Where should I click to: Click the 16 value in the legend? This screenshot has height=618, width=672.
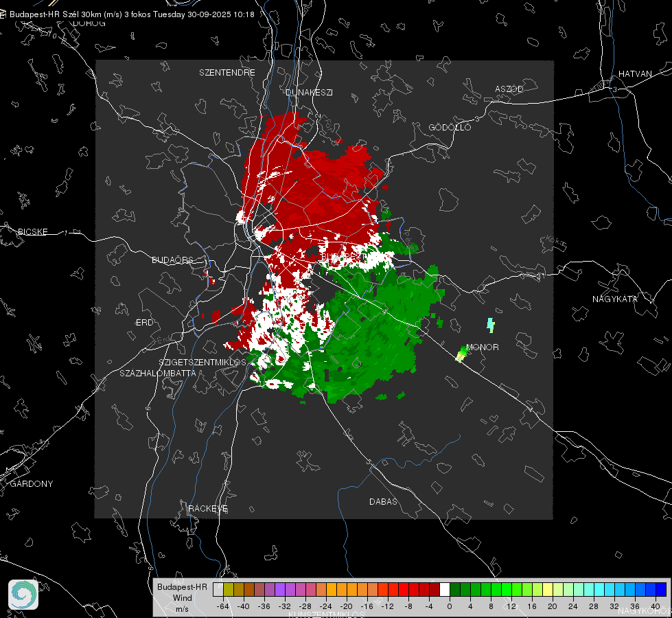(x=532, y=606)
